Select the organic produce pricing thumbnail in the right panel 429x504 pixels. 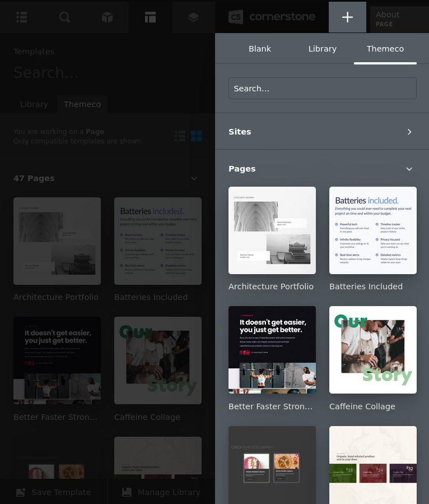click(x=373, y=465)
